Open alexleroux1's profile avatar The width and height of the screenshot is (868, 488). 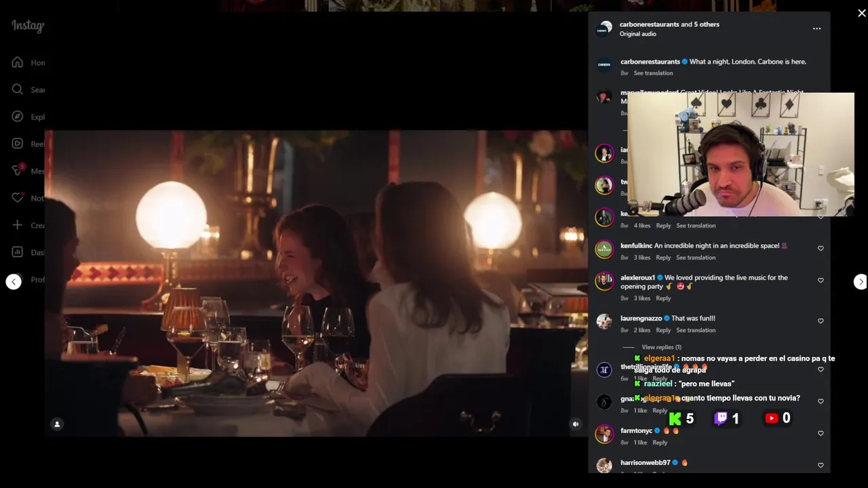604,281
